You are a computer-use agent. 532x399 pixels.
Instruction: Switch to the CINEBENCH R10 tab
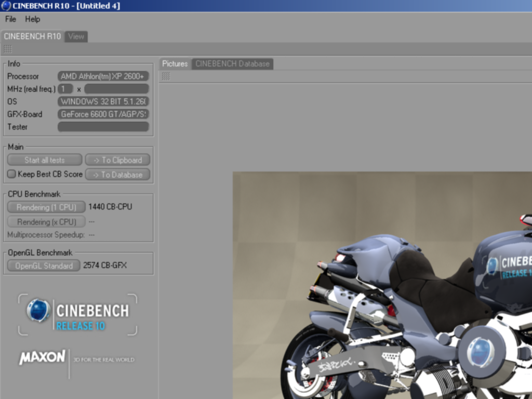(33, 36)
